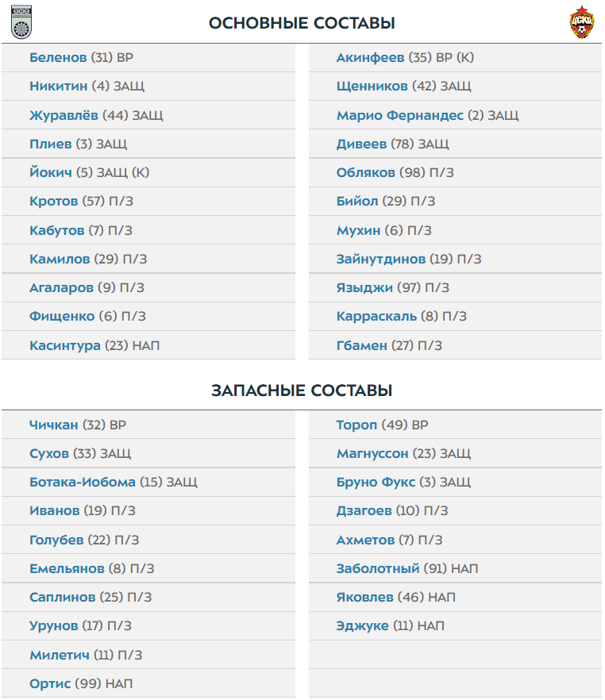605x700 pixels.
Task: Open Заболотный forward profile
Action: pos(378,568)
